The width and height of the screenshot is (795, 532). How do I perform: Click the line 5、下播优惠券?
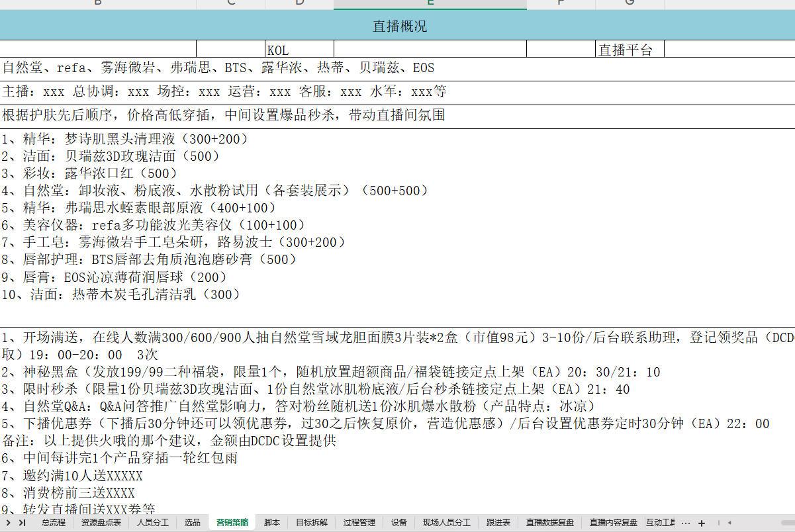[385, 423]
